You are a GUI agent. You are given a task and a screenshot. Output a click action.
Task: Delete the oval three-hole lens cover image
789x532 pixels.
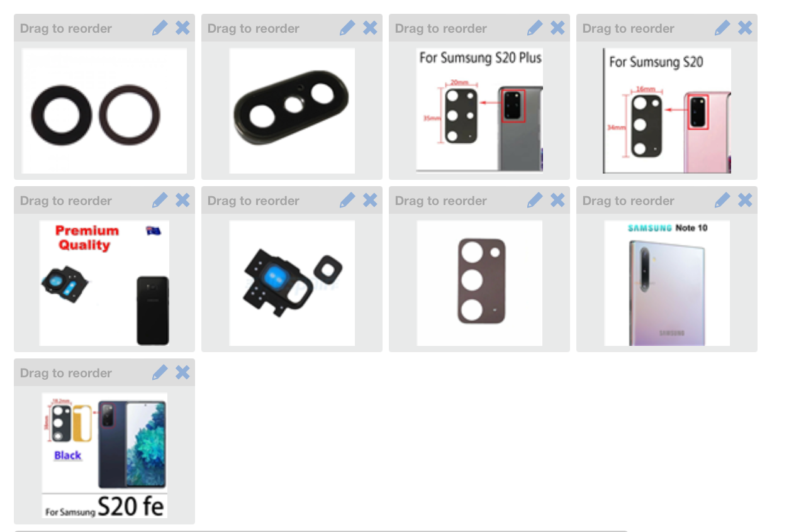370,28
